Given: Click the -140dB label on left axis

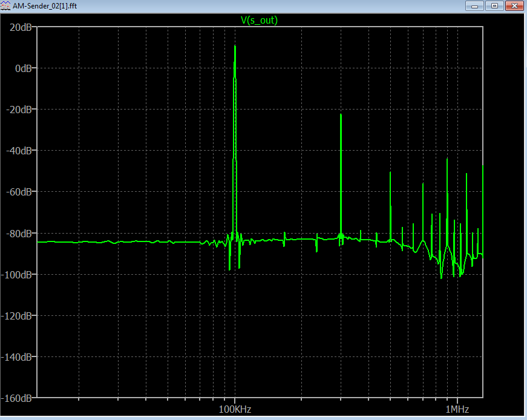Looking at the screenshot, I should point(17,356).
